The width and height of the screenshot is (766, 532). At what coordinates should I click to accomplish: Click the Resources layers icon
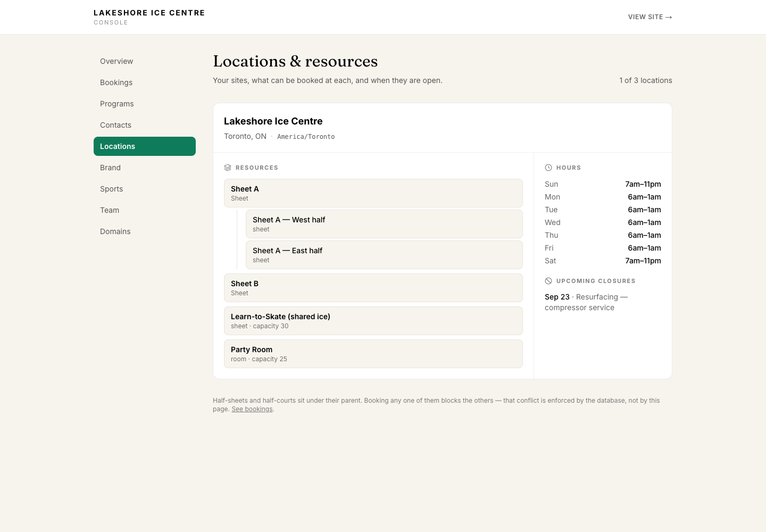[x=228, y=168]
